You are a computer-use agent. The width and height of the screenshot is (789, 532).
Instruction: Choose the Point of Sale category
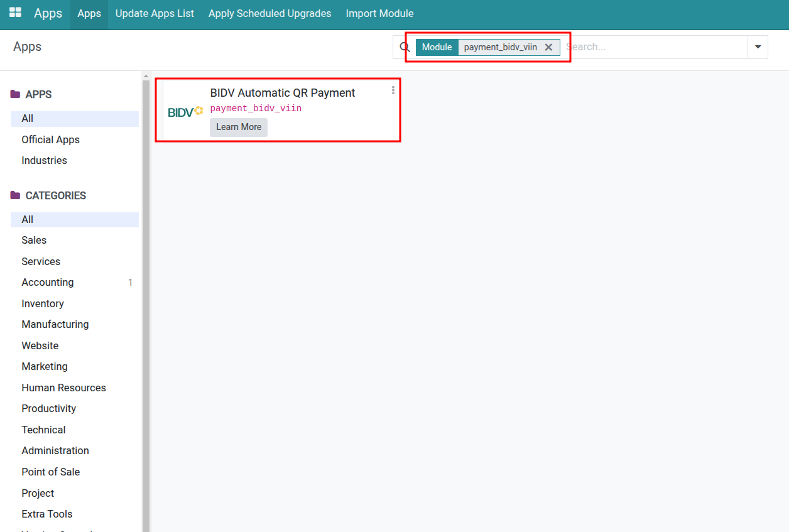(x=75, y=472)
